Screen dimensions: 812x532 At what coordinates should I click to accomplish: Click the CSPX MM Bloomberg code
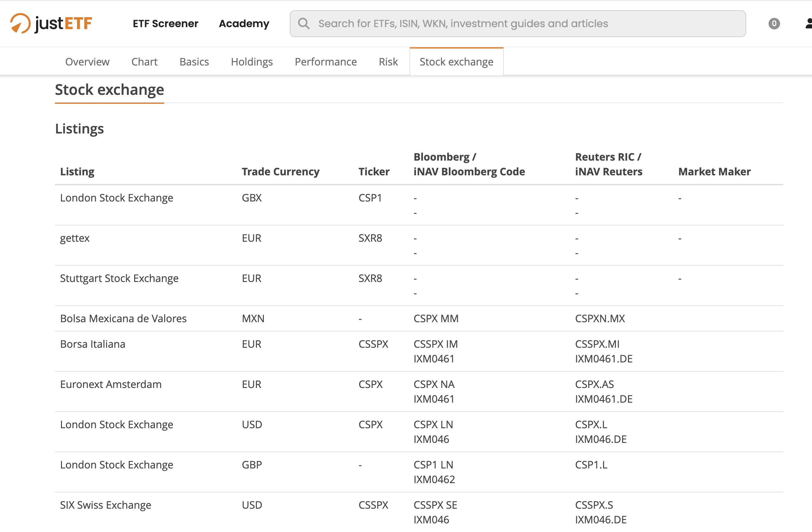pyautogui.click(x=436, y=318)
